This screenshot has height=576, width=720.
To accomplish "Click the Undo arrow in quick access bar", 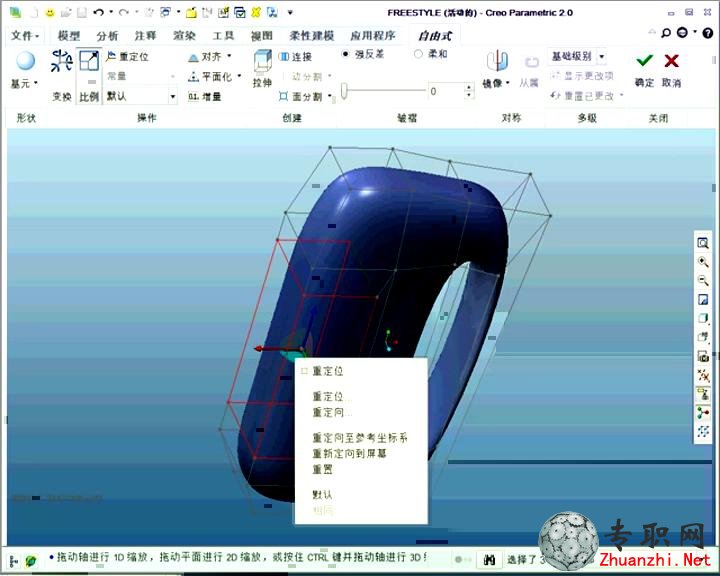I will [x=98, y=12].
